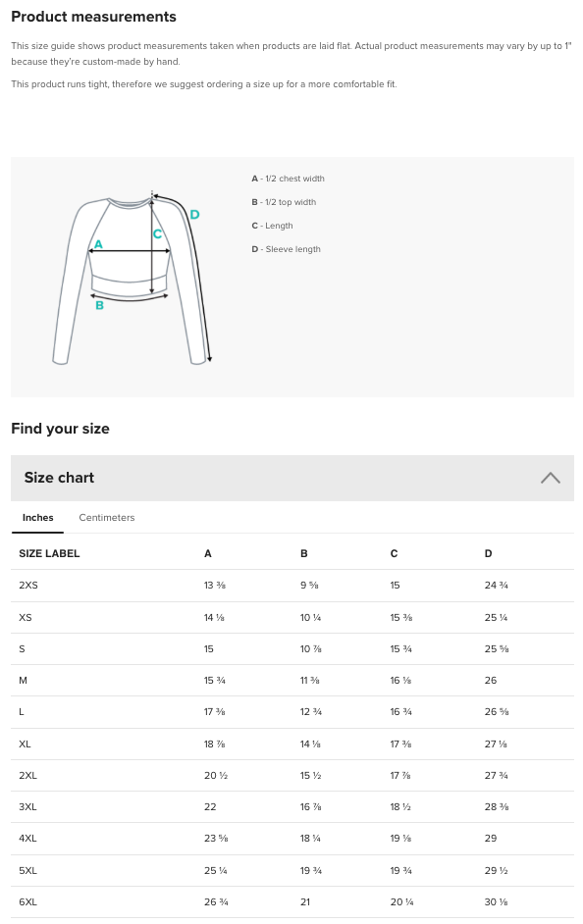This screenshot has height=924, width=583.
Task: Select the M size row
Action: (x=23, y=680)
